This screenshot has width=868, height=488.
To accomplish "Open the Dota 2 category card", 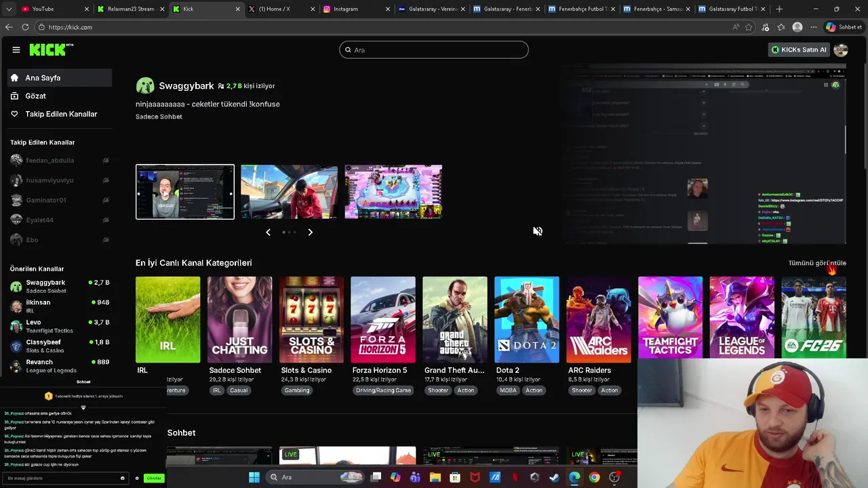I will click(527, 319).
